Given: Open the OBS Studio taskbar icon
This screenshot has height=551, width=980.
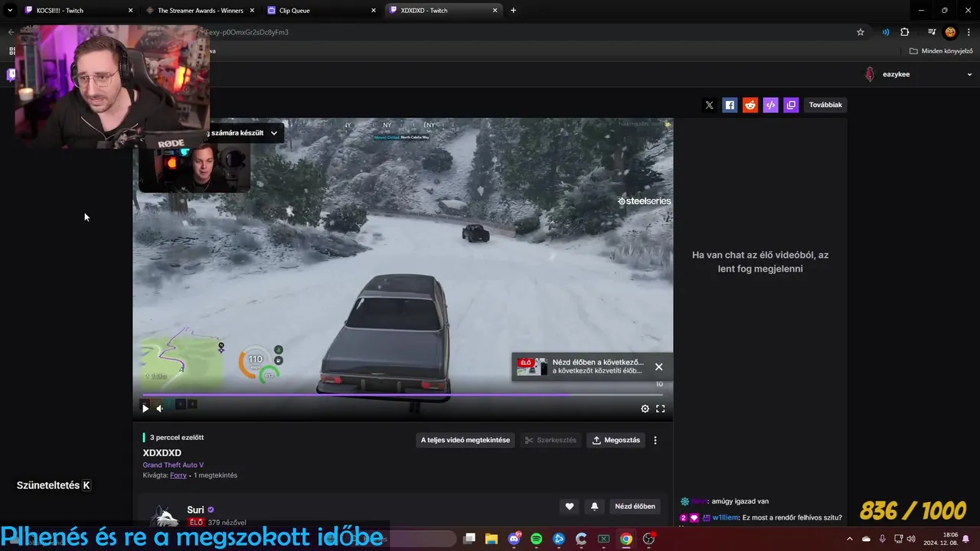Looking at the screenshot, I should pos(649,539).
